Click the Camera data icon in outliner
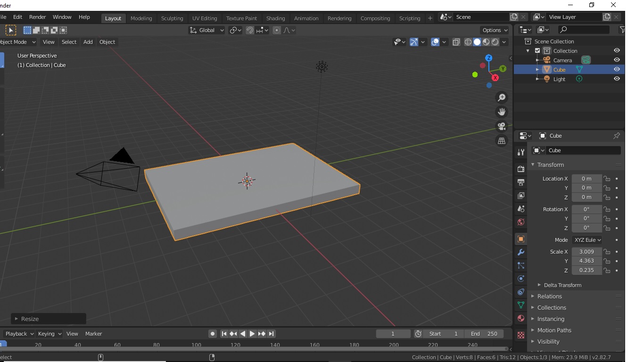The image size is (644, 362). pyautogui.click(x=586, y=60)
